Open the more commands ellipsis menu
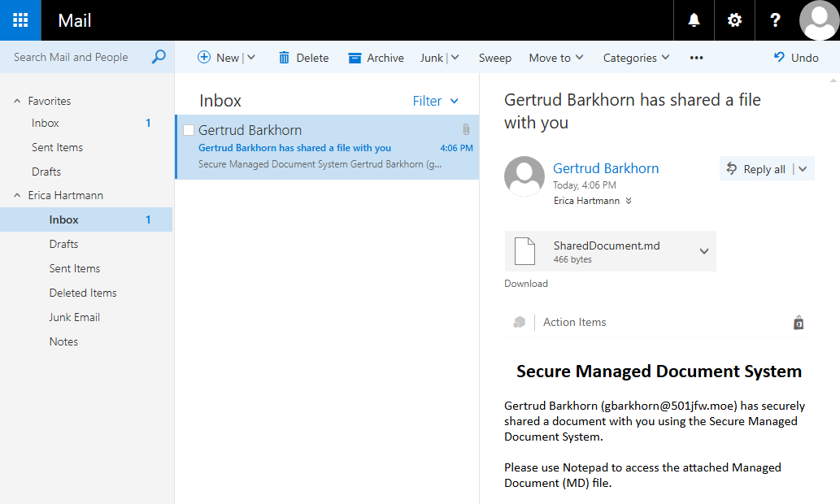 point(695,58)
